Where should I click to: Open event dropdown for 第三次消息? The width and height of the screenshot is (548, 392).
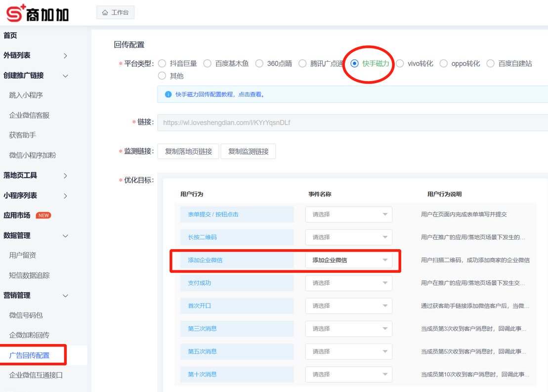[x=348, y=329]
